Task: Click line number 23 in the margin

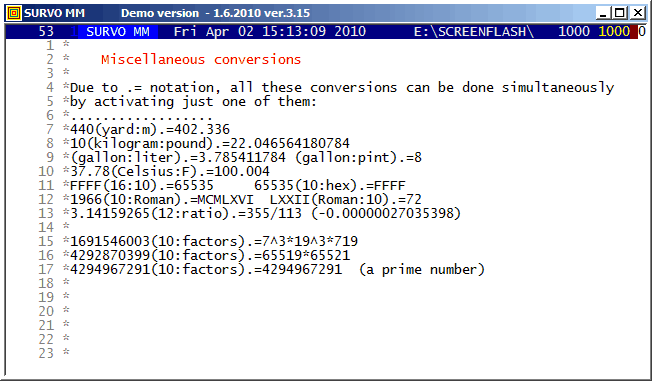Action: coord(46,354)
